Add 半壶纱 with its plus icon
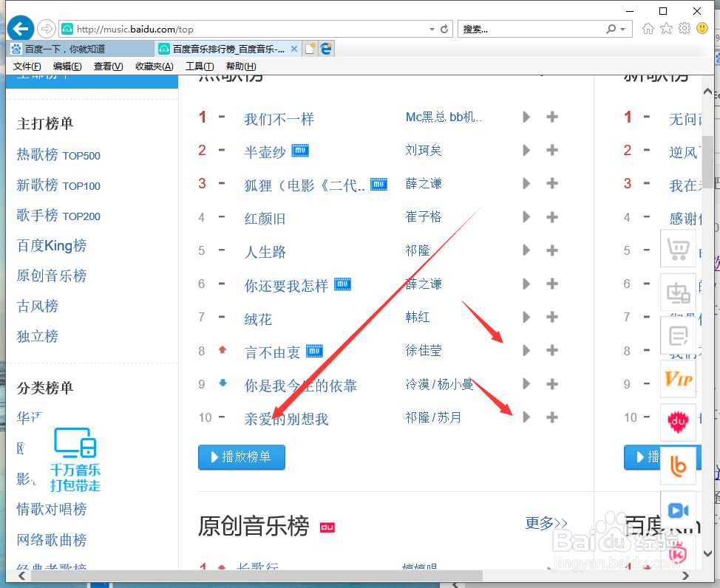The height and width of the screenshot is (588, 720). point(552,150)
